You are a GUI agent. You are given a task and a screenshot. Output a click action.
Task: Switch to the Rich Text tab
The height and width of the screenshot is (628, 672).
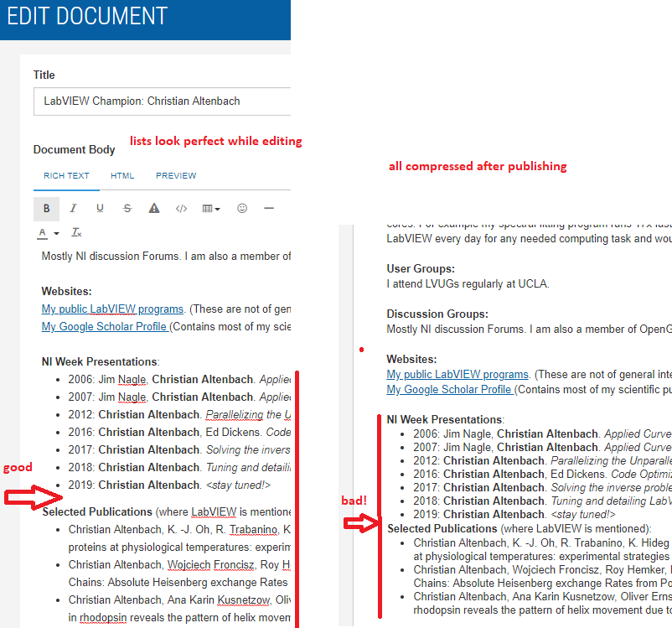point(66,176)
